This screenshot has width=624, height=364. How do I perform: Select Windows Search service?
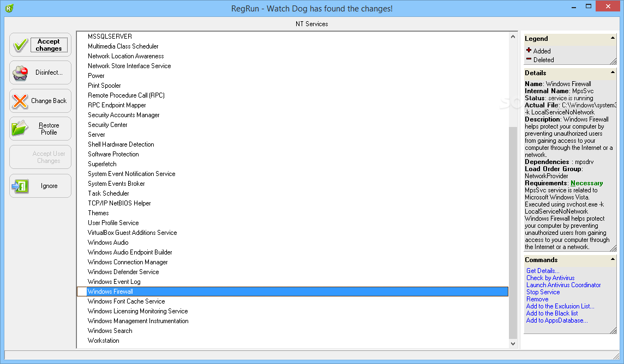(x=110, y=331)
